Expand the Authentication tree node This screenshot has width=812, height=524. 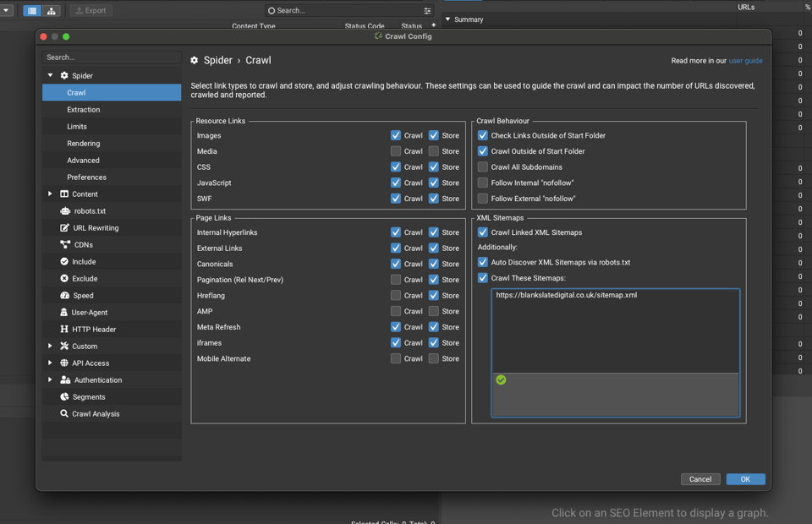pyautogui.click(x=50, y=379)
